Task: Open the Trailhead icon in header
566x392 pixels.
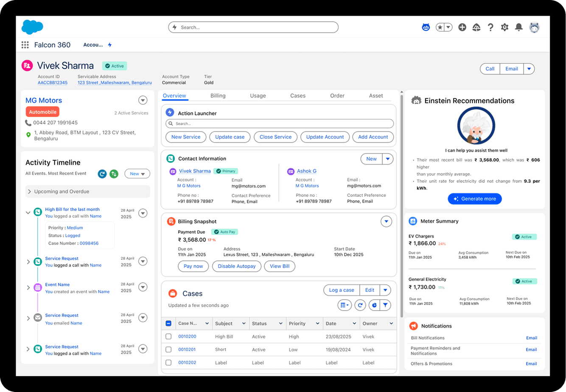Action: pos(476,27)
